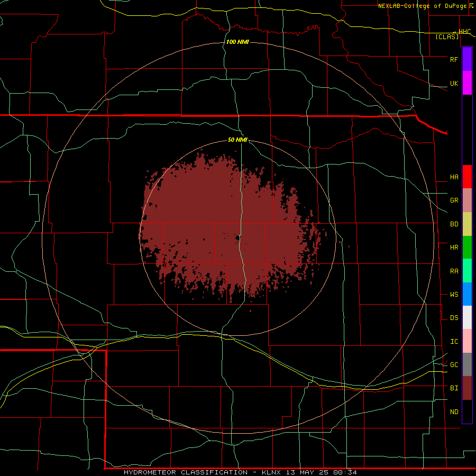This screenshot has width=476, height=476.
Task: Select the pink GR legend color
Action: 467,200
